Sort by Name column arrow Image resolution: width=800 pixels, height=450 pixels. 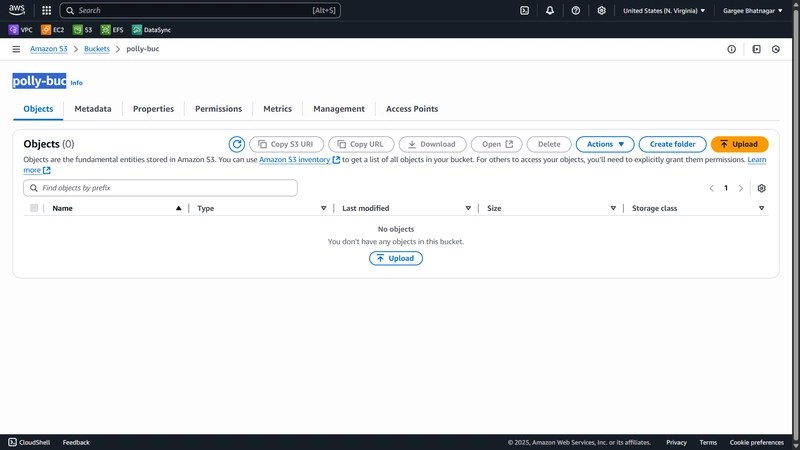(x=179, y=208)
